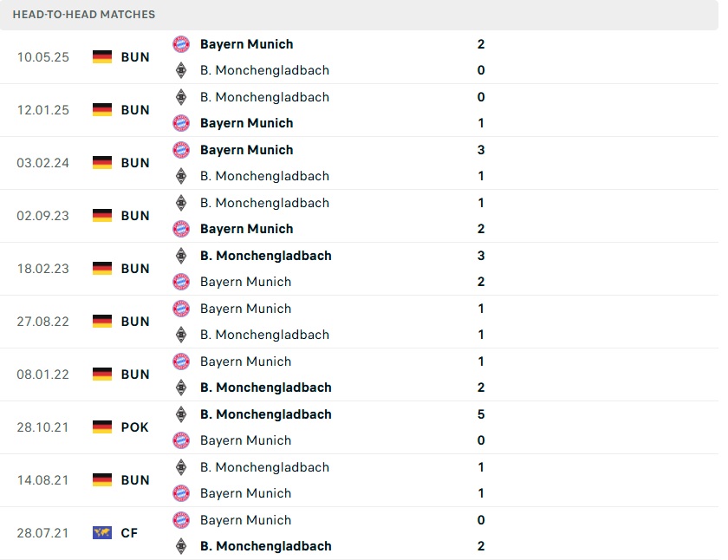Select the 14.08.21 match date row
Screen dimensions: 728x560
(42, 480)
